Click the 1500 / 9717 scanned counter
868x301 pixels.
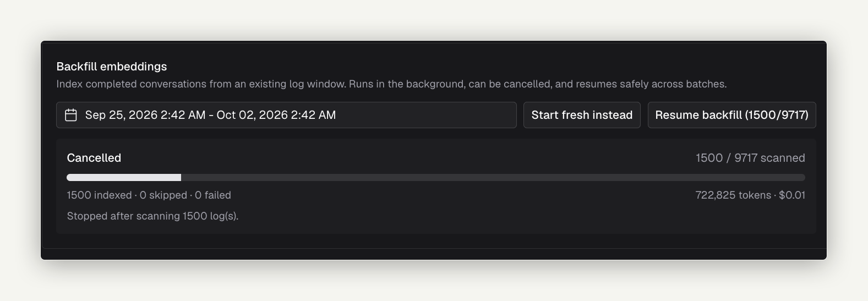pos(750,158)
